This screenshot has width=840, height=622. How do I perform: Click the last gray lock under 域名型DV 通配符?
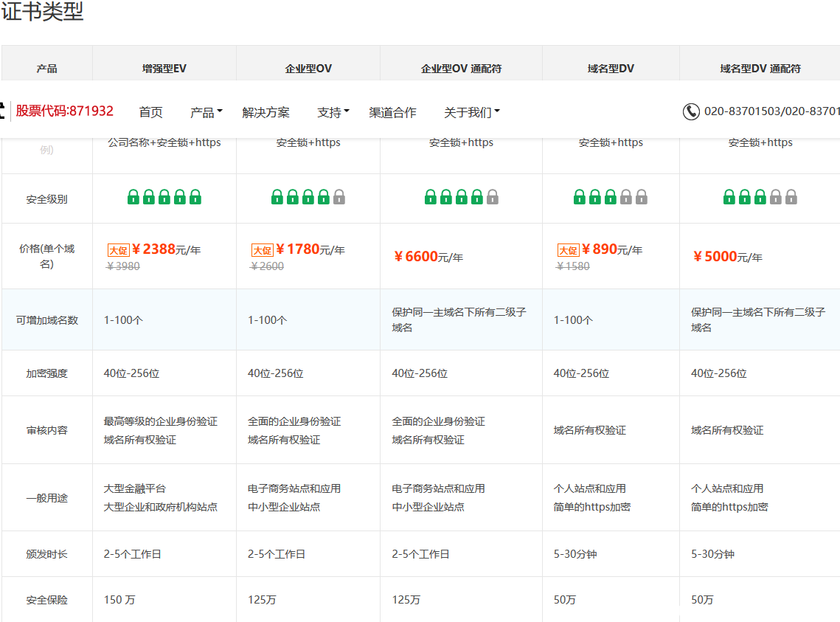click(791, 197)
